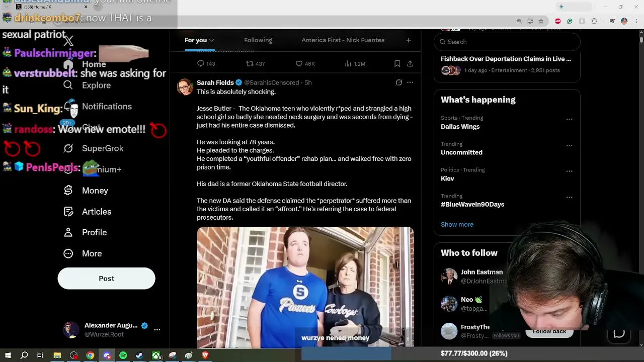This screenshot has height=362, width=644.
Task: Bookmark this page with the star icon
Action: (x=541, y=21)
